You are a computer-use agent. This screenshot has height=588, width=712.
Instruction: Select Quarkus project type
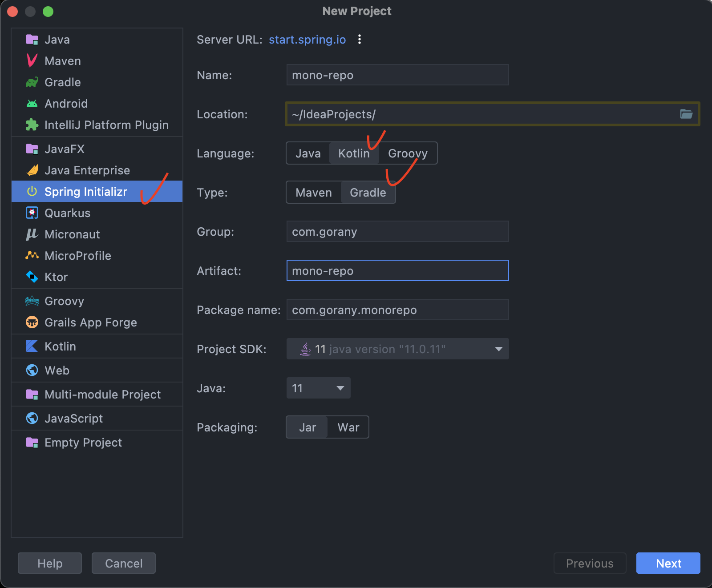pyautogui.click(x=97, y=213)
